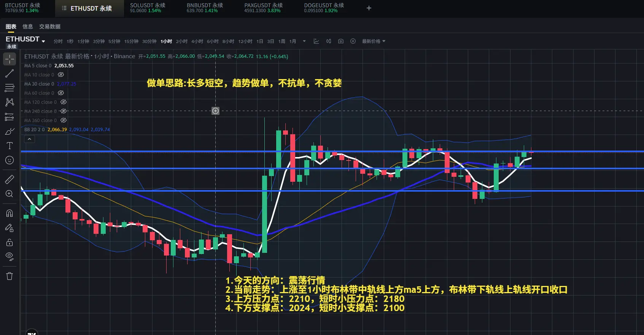The width and height of the screenshot is (644, 335).
Task: Select the crosshair cursor tool
Action: (10, 59)
